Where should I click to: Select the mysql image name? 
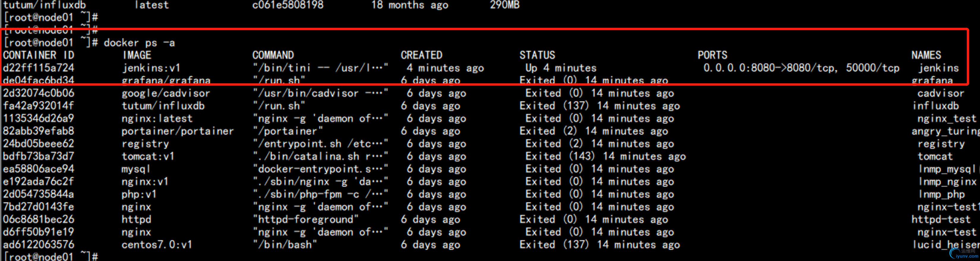tap(136, 169)
